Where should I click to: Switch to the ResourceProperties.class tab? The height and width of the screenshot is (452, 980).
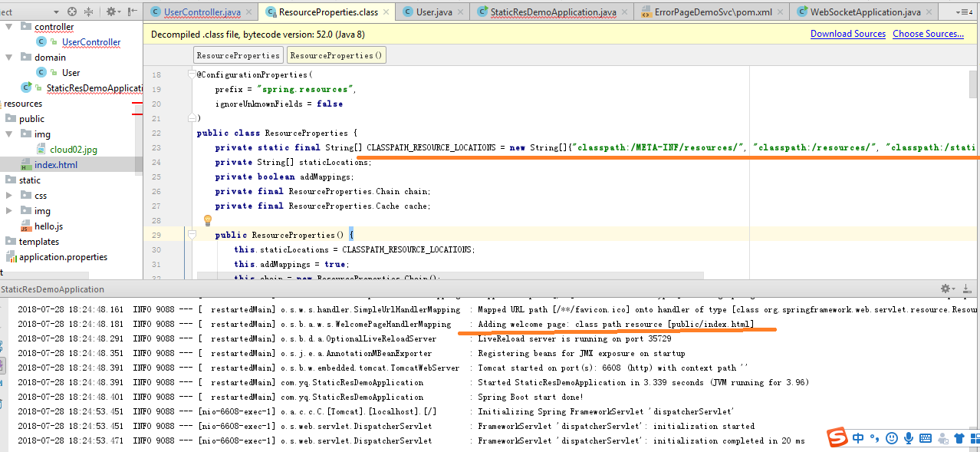[x=328, y=12]
